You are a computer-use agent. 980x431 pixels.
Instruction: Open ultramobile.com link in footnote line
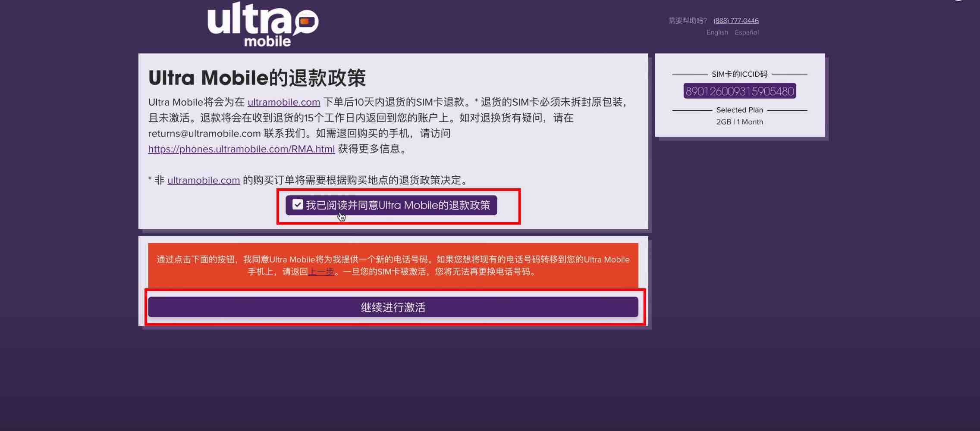pyautogui.click(x=204, y=180)
